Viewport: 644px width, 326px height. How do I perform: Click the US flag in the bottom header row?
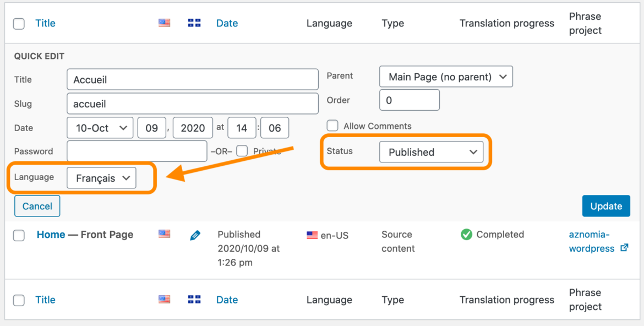pyautogui.click(x=164, y=299)
